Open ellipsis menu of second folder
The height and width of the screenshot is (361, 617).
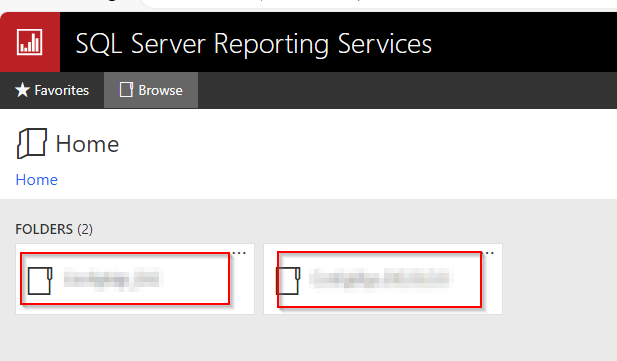tap(488, 253)
